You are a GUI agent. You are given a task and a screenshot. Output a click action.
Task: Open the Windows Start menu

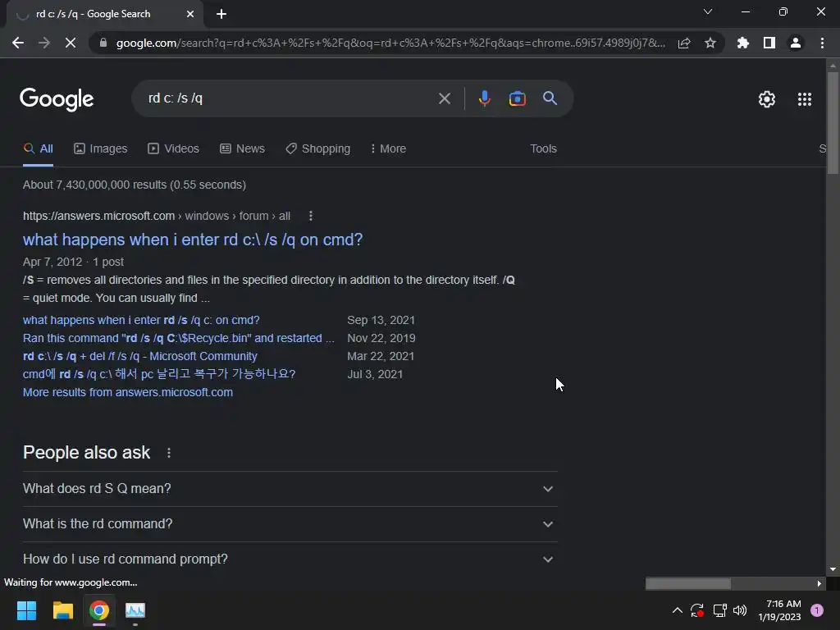coord(26,610)
